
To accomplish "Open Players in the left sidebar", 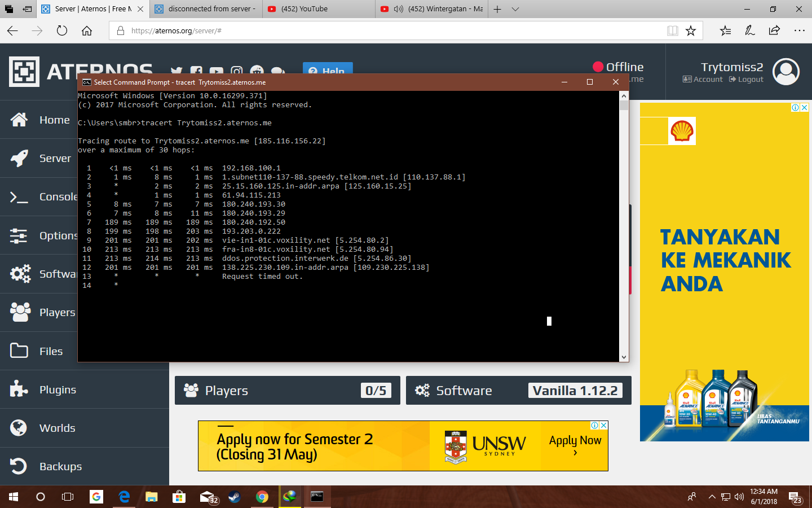I will (x=39, y=312).
